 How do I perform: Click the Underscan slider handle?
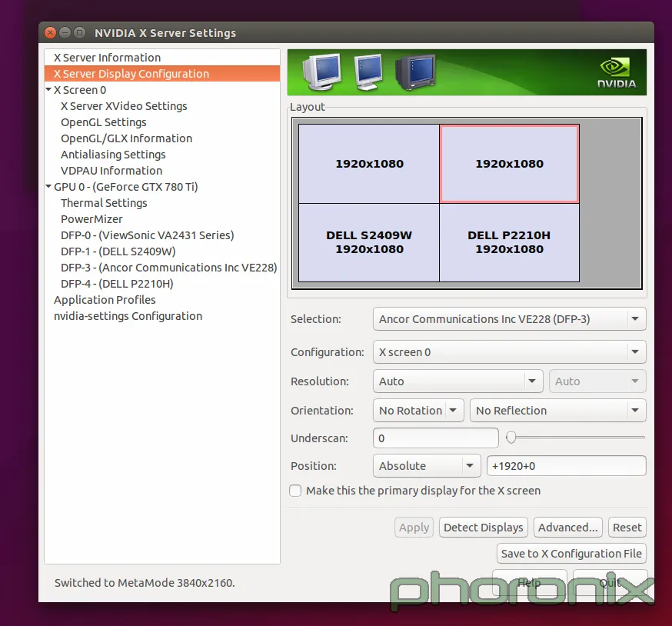[511, 438]
